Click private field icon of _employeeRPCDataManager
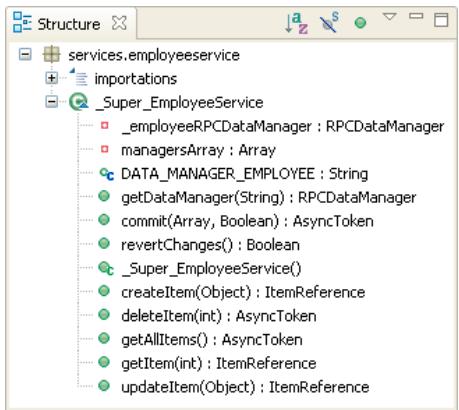459x410 pixels. coord(105,125)
